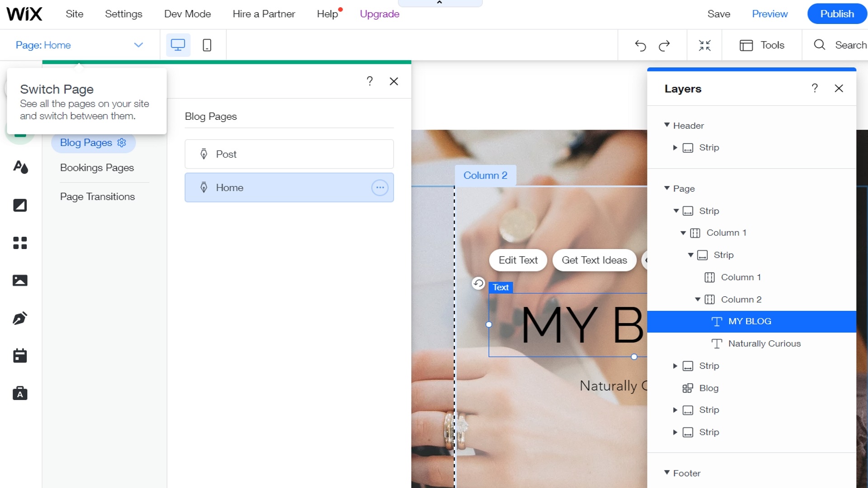Screen dimensions: 868x488
Task: Open Home page more actions button
Action: (380, 188)
